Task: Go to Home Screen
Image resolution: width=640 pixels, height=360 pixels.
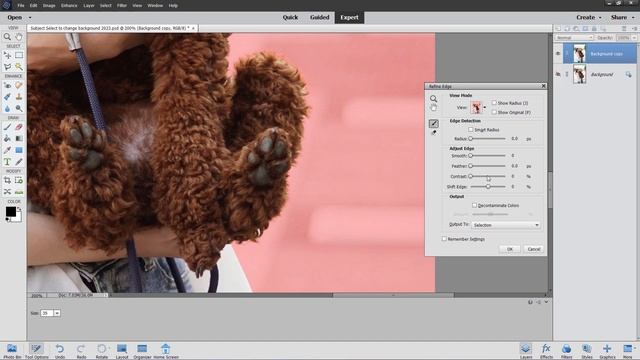Action: (x=166, y=351)
